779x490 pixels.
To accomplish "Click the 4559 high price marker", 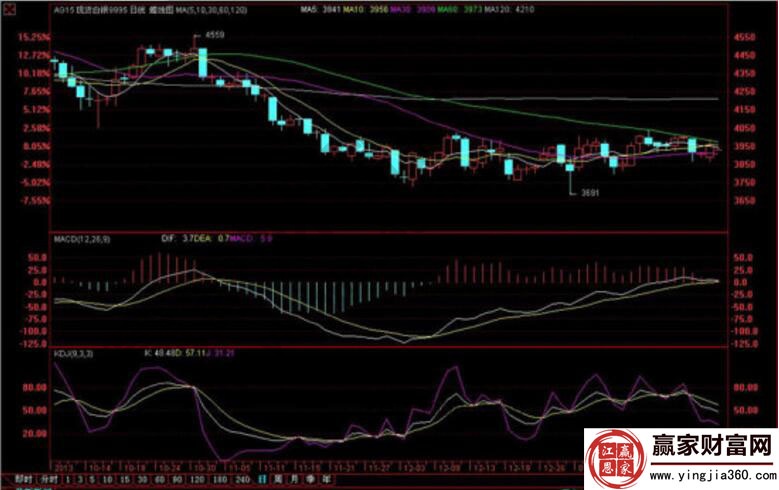I will [x=214, y=34].
